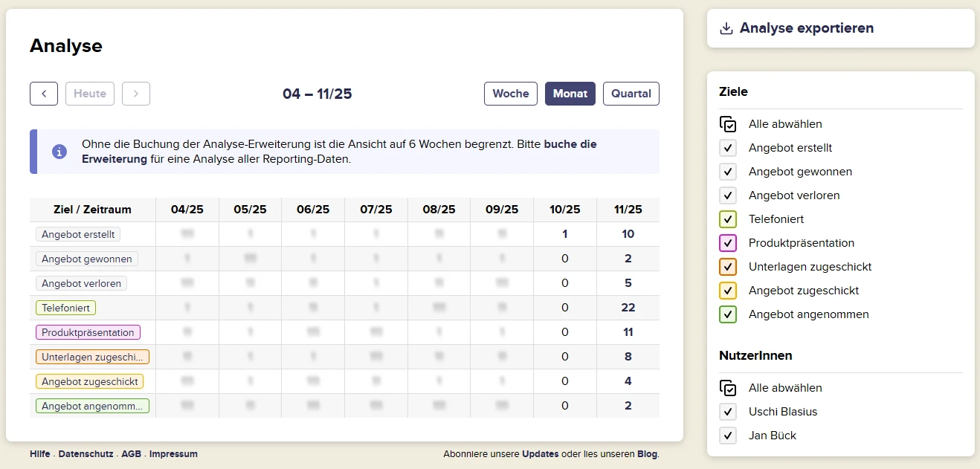Disable the Uschi Blasius user checkbox
The image size is (980, 469).
tap(728, 412)
